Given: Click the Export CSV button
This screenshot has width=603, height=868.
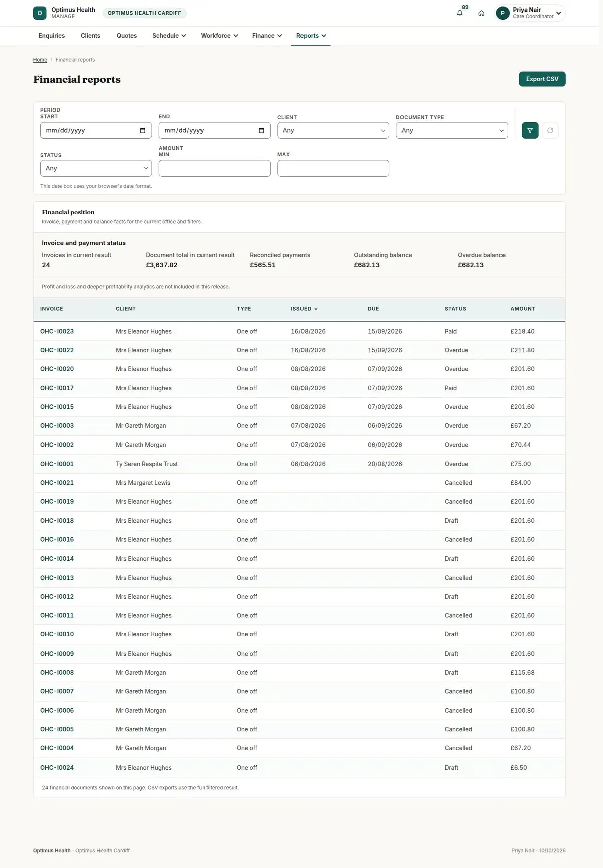Looking at the screenshot, I should click(542, 79).
